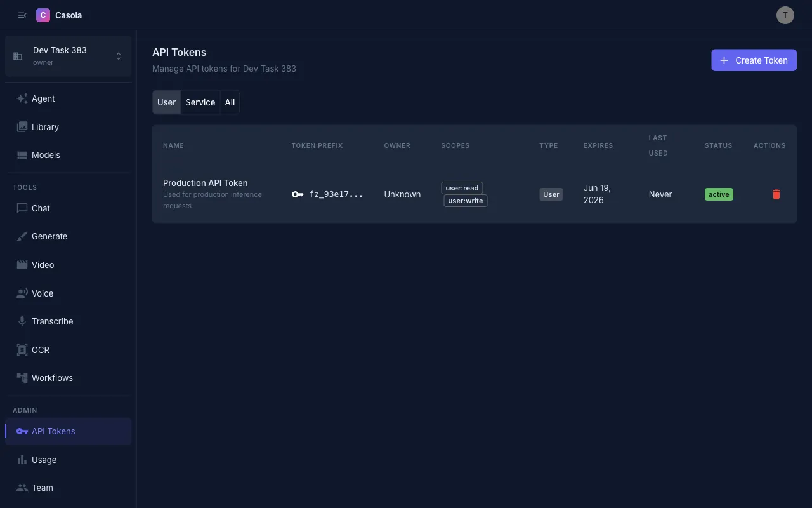This screenshot has height=508, width=812.
Task: Switch to the All tokens tab
Action: click(x=230, y=102)
